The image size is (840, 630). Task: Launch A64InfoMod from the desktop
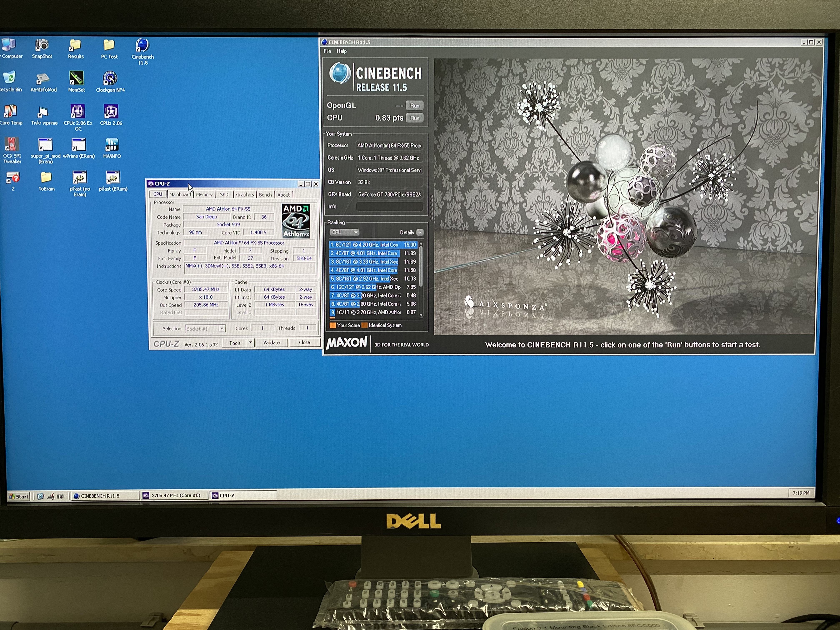43,82
